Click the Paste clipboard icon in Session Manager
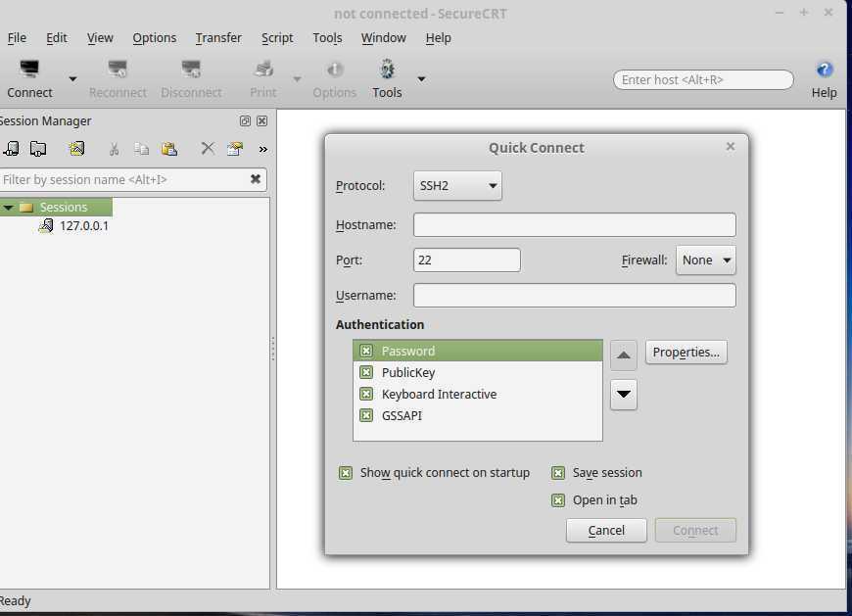The height and width of the screenshot is (616, 852). coord(169,149)
